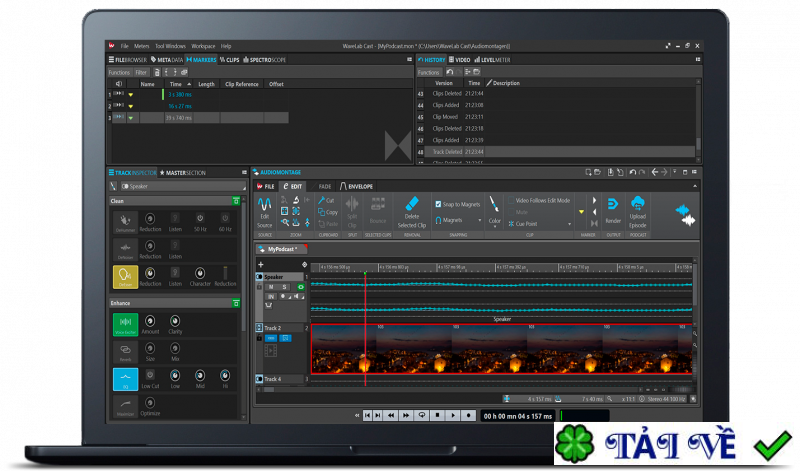Select the DeEsser module in Clean section
The image size is (800, 471).
click(x=124, y=274)
